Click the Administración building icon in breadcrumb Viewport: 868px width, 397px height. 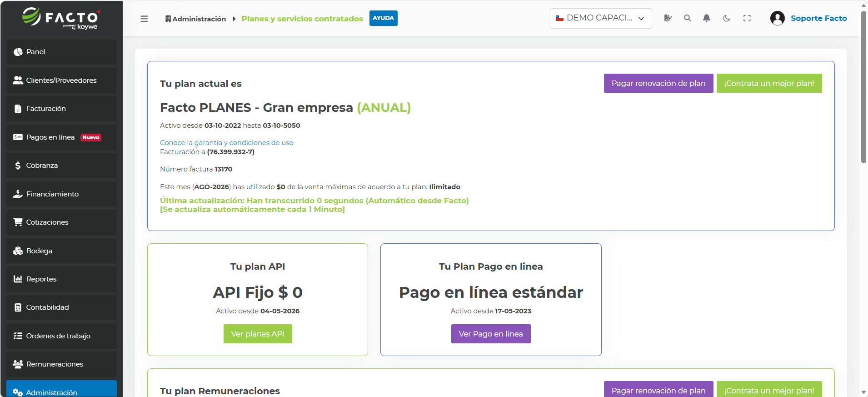point(168,19)
